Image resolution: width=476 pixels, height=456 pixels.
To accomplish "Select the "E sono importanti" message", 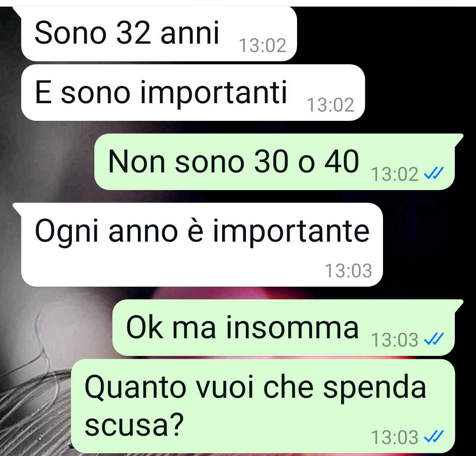I will coord(193,92).
